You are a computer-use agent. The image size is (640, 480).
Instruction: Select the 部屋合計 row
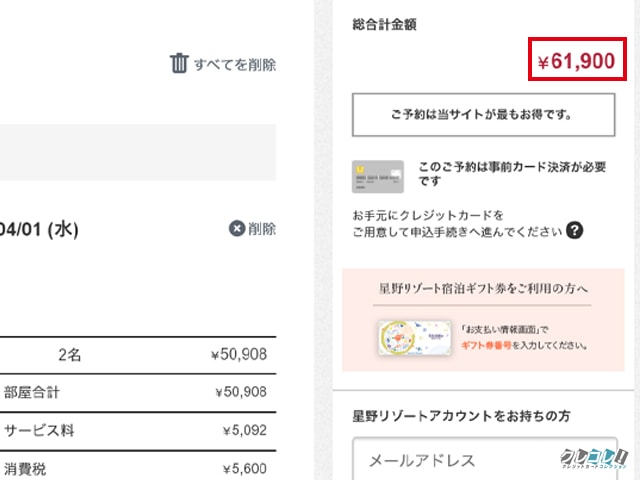tap(138, 391)
